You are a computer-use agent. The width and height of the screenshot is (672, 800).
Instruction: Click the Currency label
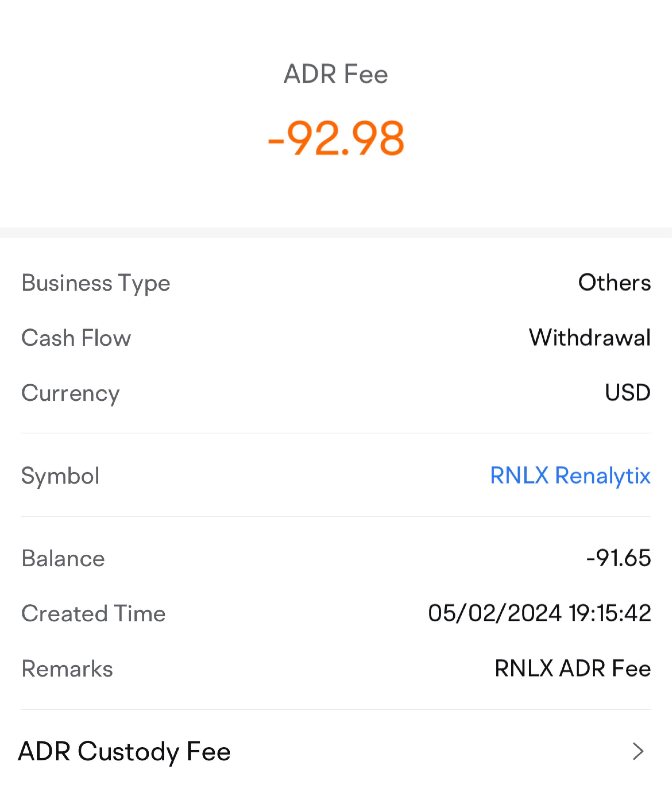click(70, 393)
